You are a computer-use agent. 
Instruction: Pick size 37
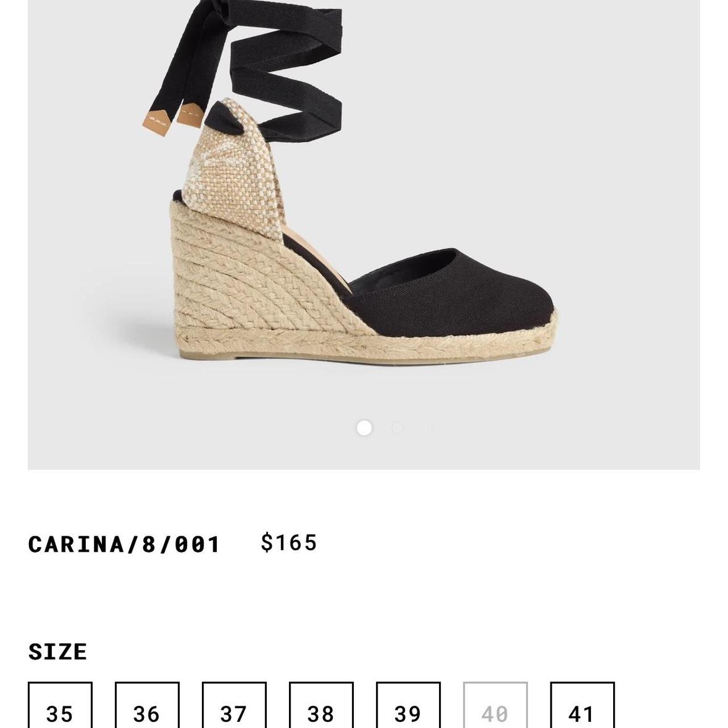(234, 705)
